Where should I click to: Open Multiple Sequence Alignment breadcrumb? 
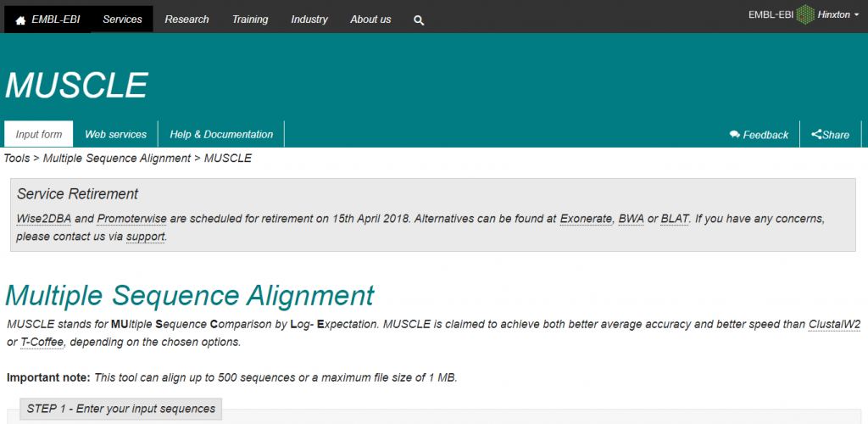pos(117,159)
